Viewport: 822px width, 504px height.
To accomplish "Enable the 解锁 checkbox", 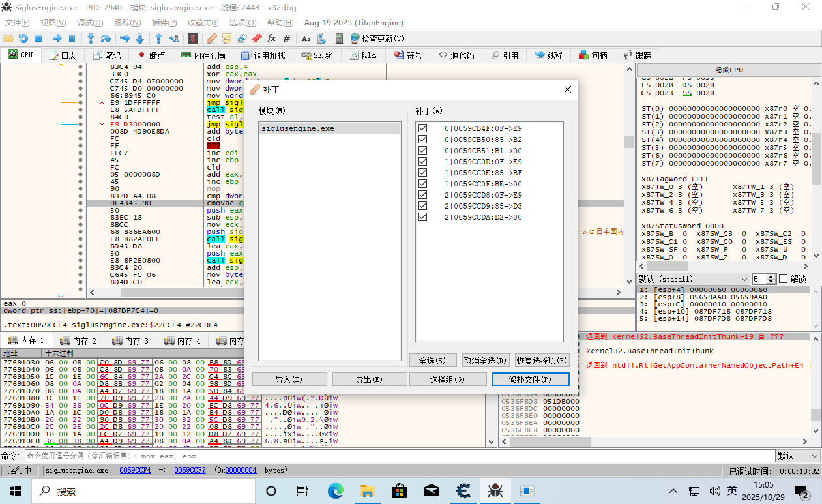I will click(783, 279).
